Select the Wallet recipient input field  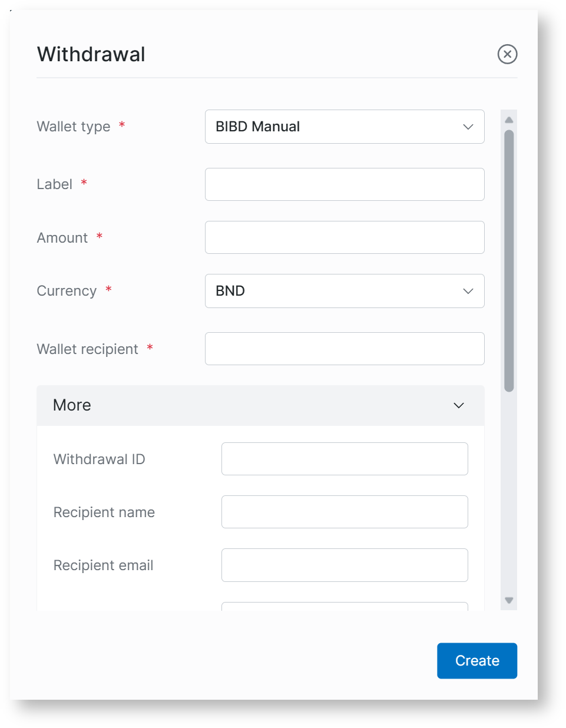pos(344,349)
